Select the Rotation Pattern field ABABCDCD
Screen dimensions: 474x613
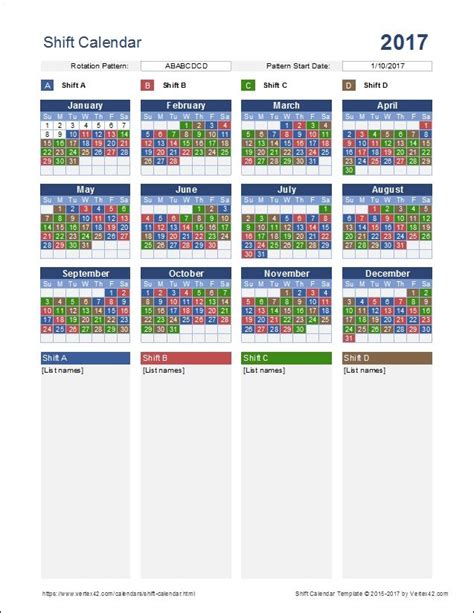186,66
